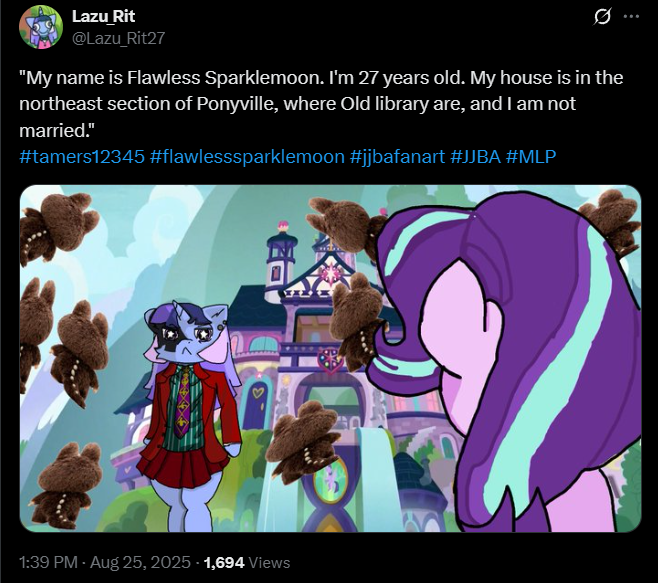658x583 pixels.
Task: Open the #MLP hashtag
Action: [531, 157]
